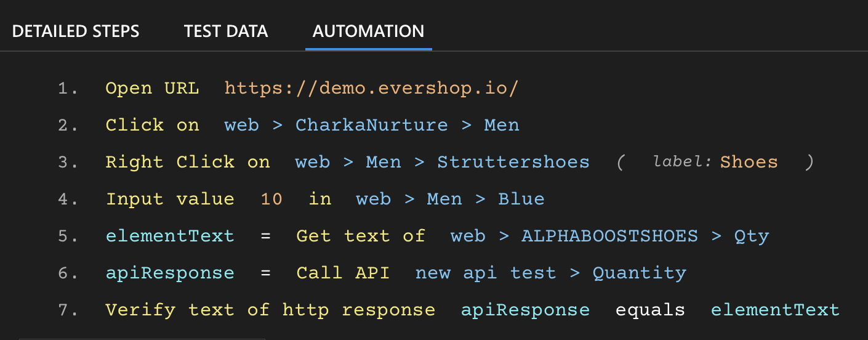
Task: Select 'new api test > Quantity' API reference
Action: click(550, 273)
